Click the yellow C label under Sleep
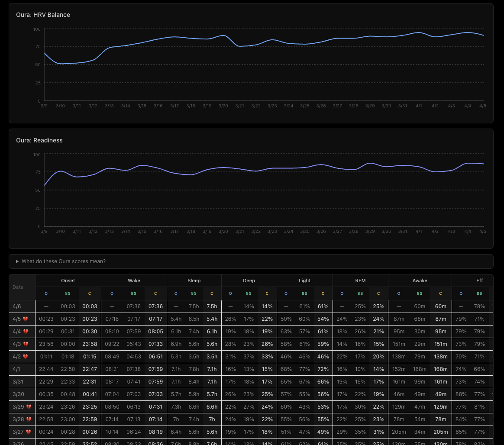 [x=212, y=293]
